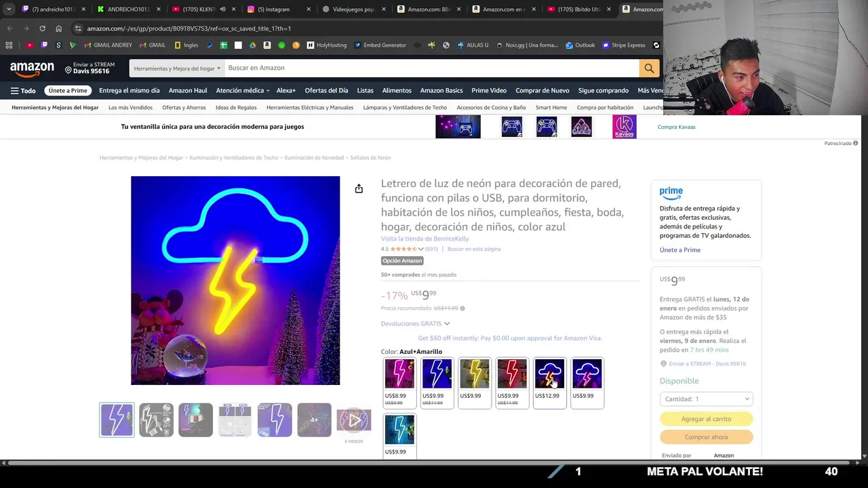Close the Videojuegos browser tab
The height and width of the screenshot is (488, 868).
pyautogui.click(x=383, y=9)
